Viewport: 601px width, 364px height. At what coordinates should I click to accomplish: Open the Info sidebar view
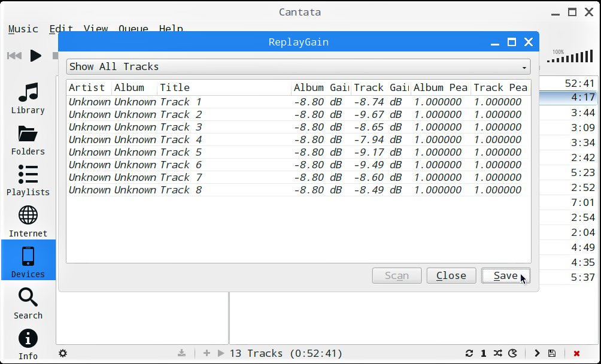pyautogui.click(x=28, y=344)
